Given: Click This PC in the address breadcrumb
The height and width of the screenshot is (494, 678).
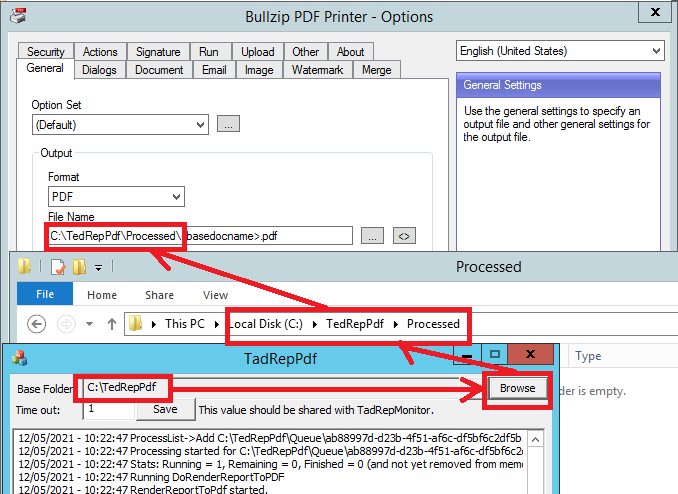Looking at the screenshot, I should (185, 324).
